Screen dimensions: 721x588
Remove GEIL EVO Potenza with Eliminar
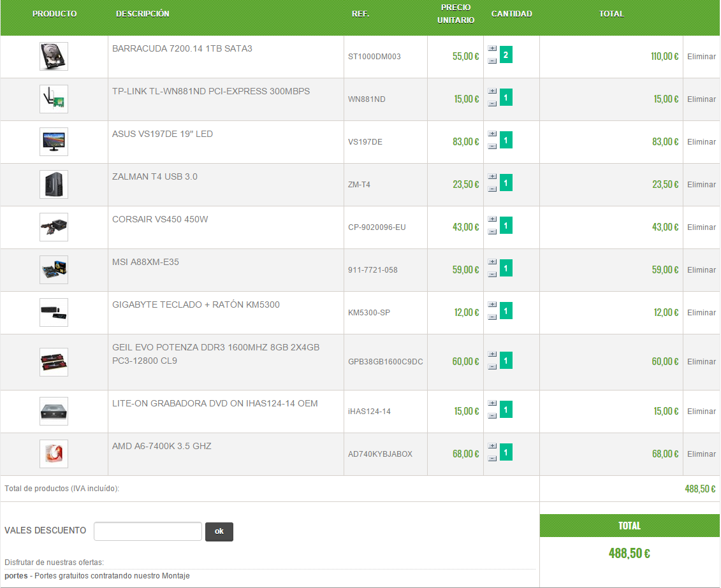(x=701, y=362)
